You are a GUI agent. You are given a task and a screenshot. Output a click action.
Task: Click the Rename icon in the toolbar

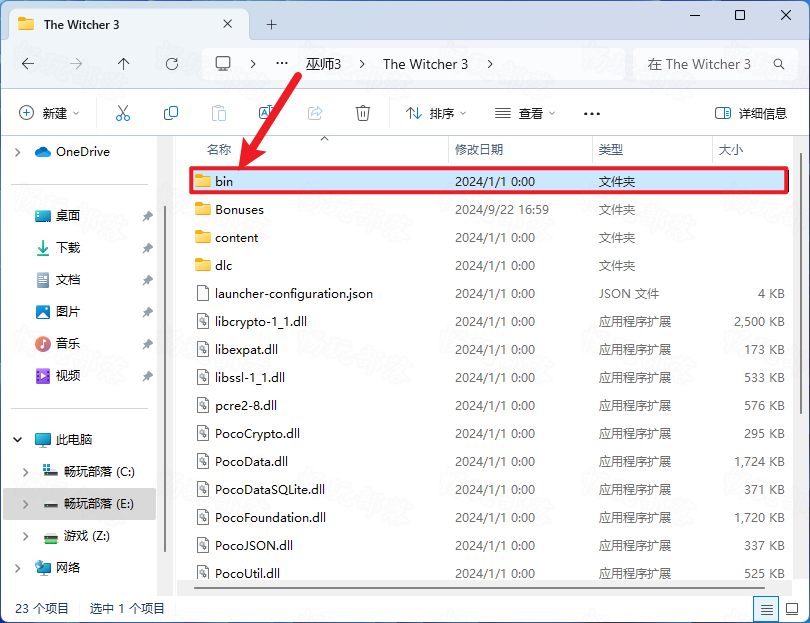266,113
